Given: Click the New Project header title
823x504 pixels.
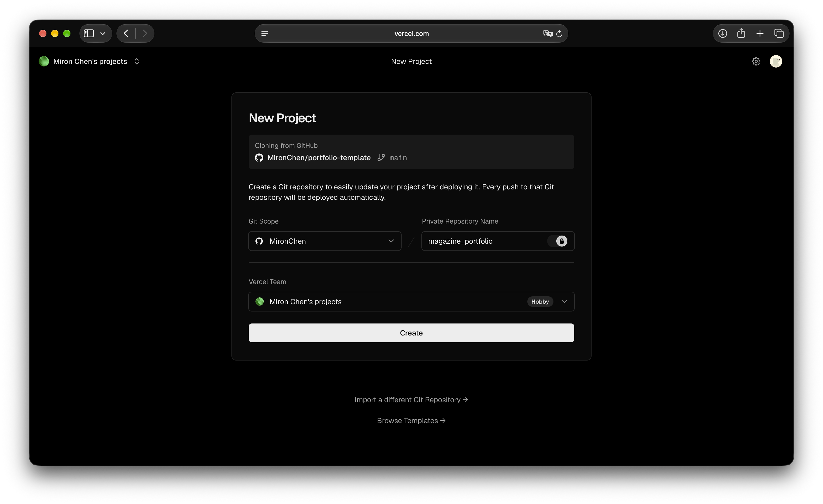Looking at the screenshot, I should tap(411, 62).
